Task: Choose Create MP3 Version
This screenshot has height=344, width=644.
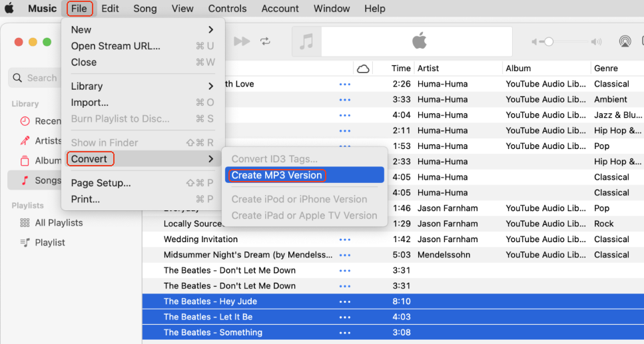Action: [x=276, y=176]
